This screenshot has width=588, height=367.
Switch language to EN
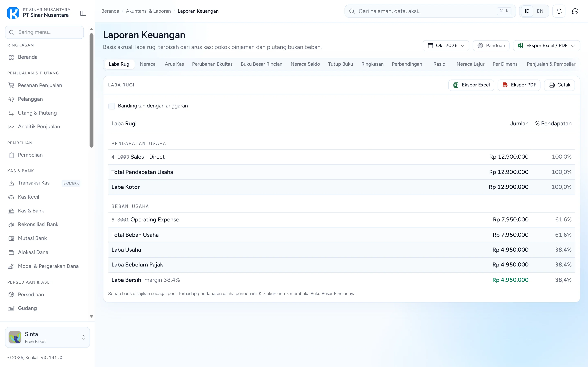pos(540,11)
